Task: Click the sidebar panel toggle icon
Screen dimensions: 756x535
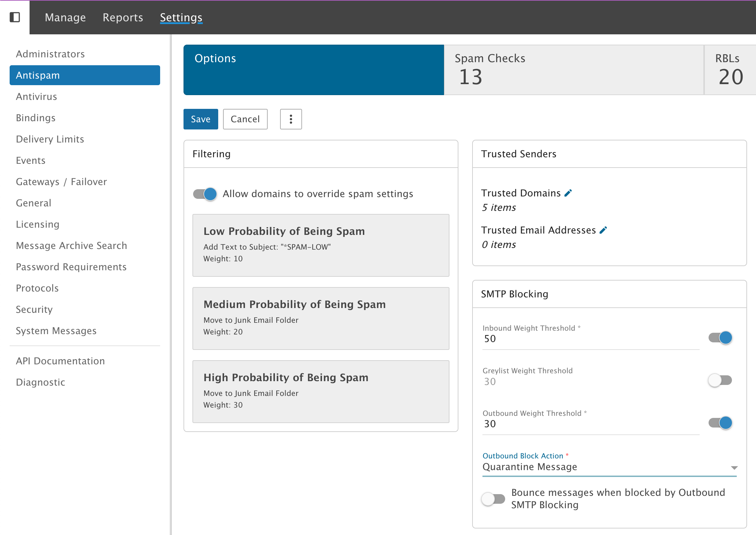Action: tap(15, 17)
